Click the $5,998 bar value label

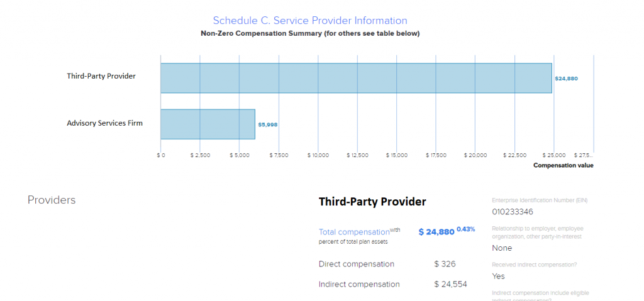pos(267,124)
